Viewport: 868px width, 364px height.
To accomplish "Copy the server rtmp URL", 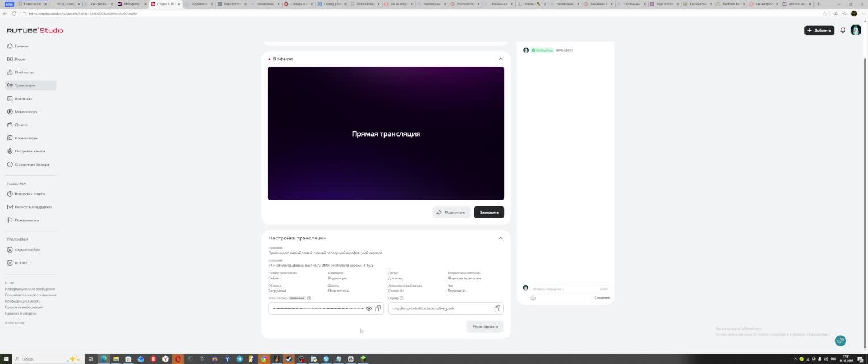I will [497, 308].
